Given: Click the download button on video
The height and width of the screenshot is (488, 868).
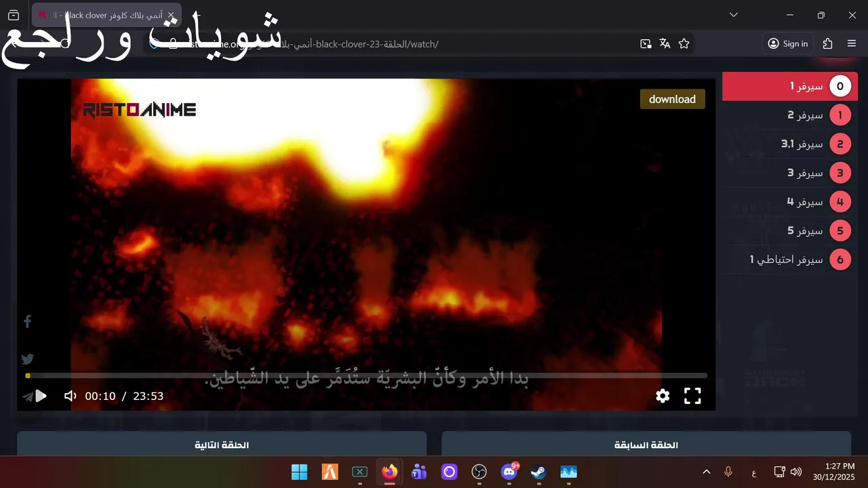Looking at the screenshot, I should [672, 99].
